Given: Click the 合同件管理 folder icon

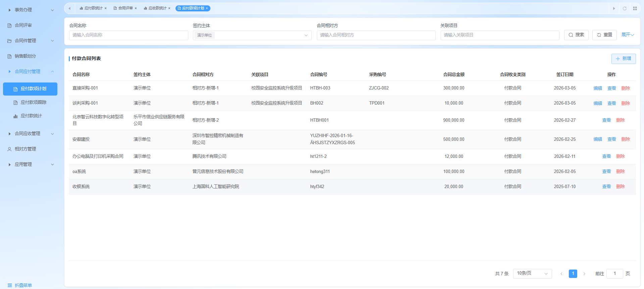Looking at the screenshot, I should point(9,41).
